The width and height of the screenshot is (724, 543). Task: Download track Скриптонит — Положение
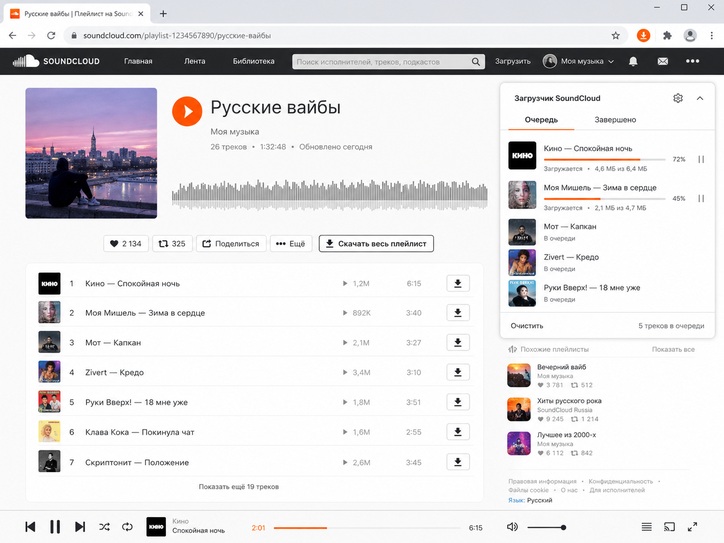[458, 462]
